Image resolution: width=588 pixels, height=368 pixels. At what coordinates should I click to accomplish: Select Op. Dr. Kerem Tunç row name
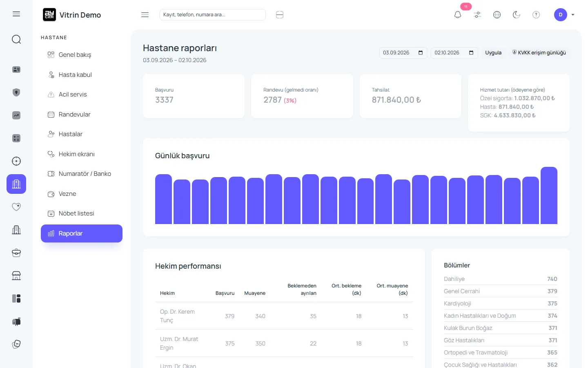177,316
